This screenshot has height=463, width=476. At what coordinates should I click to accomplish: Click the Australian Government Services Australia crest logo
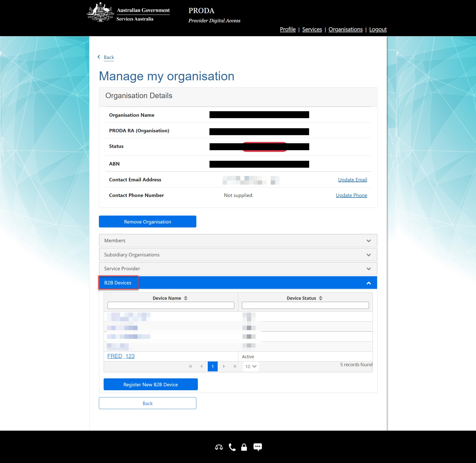pyautogui.click(x=128, y=12)
